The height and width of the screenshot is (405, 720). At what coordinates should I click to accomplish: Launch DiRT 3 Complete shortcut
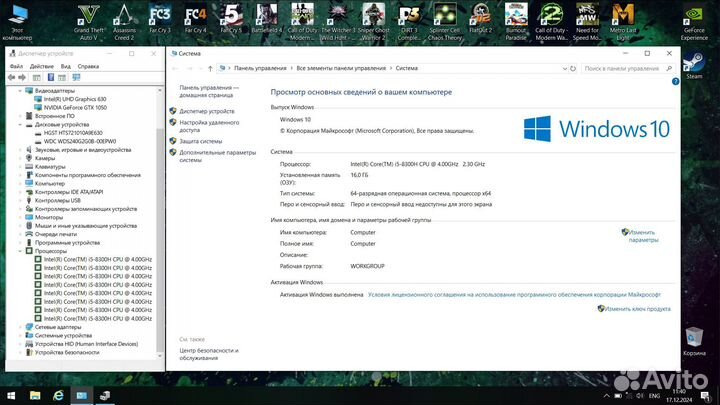[x=409, y=22]
